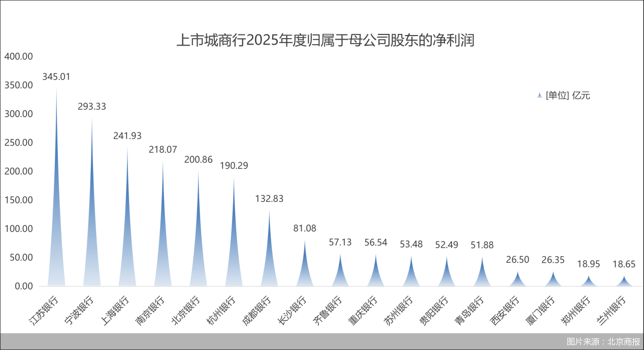This screenshot has width=644, height=350.
Task: Click the 18.65 data label
Action: [624, 264]
